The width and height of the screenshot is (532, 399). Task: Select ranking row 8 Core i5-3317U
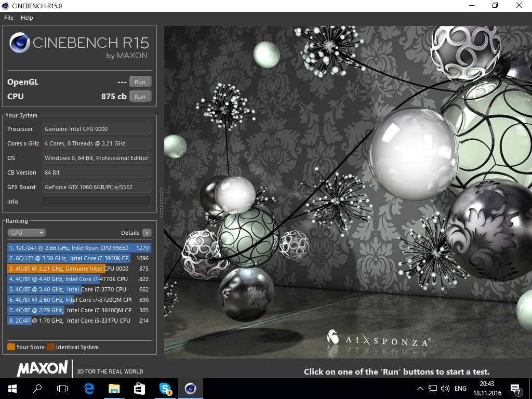click(x=79, y=321)
